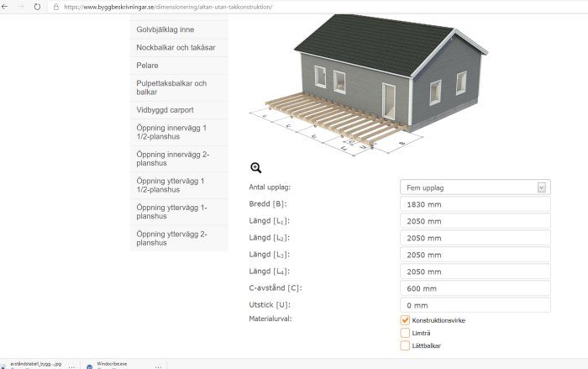Open options for the avståndstabell jpg download
The height and width of the screenshot is (369, 588).
pyautogui.click(x=71, y=366)
